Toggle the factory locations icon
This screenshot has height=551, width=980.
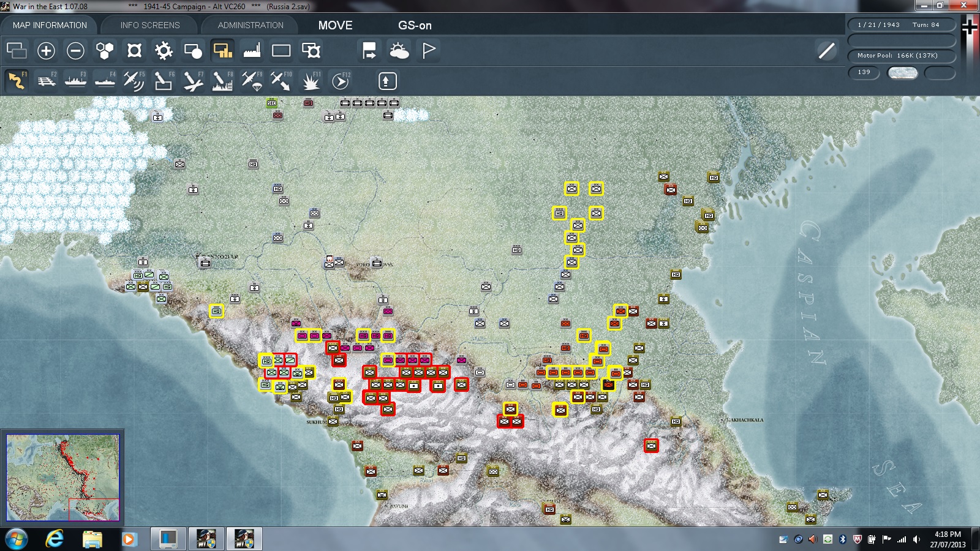click(x=252, y=50)
